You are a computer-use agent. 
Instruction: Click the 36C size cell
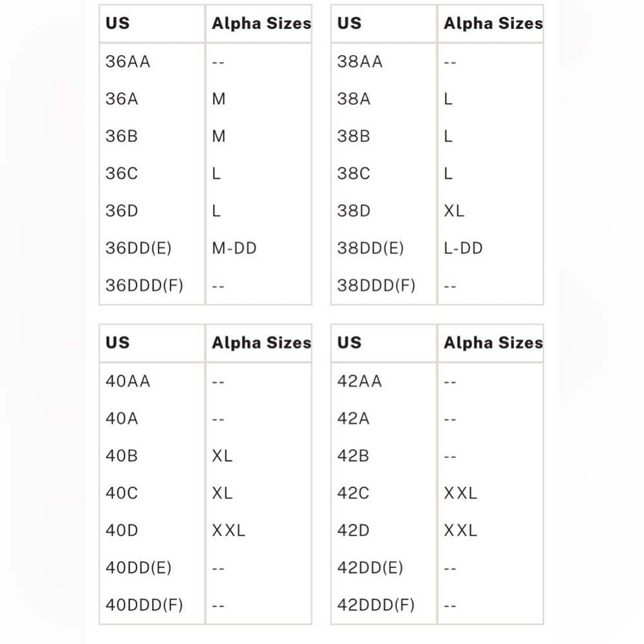click(122, 174)
